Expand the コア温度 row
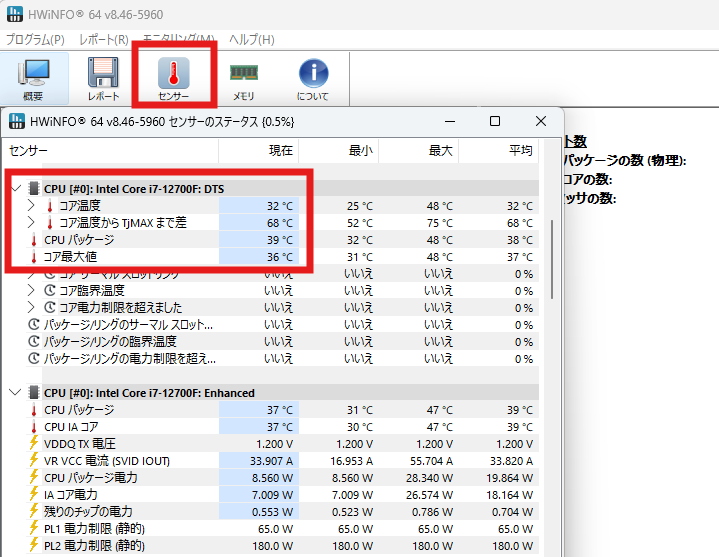This screenshot has height=557, width=719. (31, 205)
